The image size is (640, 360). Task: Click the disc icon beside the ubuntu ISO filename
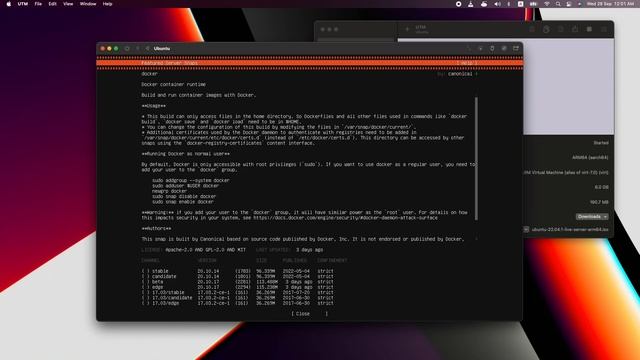[x=526, y=230]
